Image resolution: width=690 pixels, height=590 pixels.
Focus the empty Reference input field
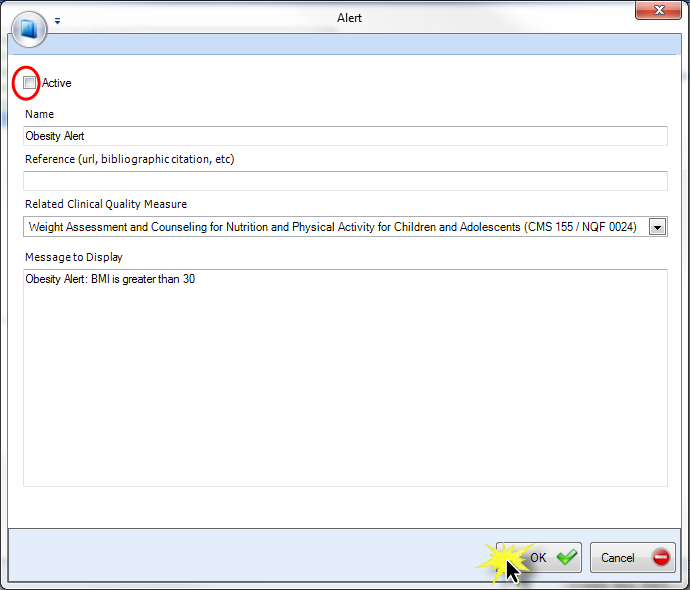pos(344,181)
